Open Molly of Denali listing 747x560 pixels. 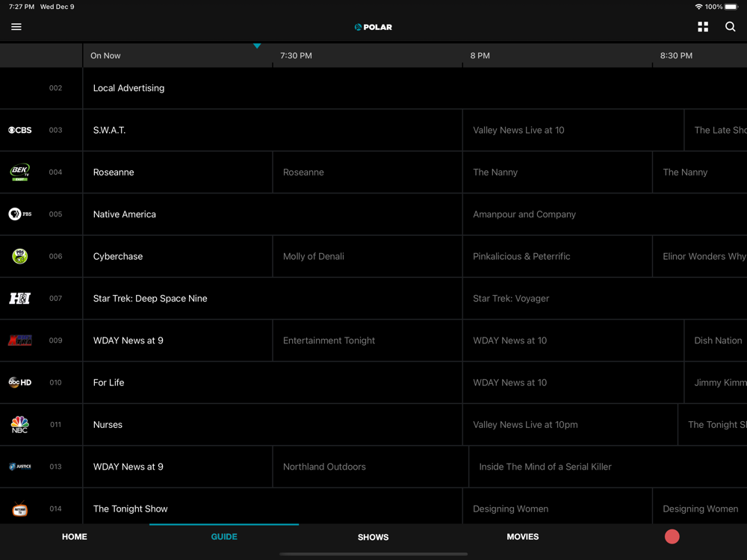pos(368,256)
